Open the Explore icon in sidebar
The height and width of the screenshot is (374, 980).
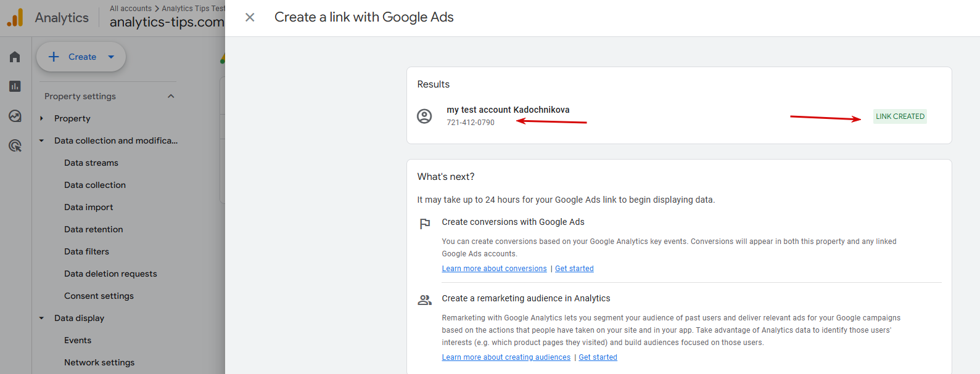[15, 116]
